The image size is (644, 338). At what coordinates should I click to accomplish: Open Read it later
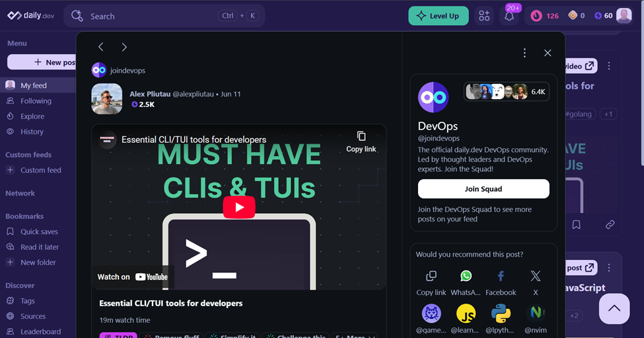(x=38, y=247)
